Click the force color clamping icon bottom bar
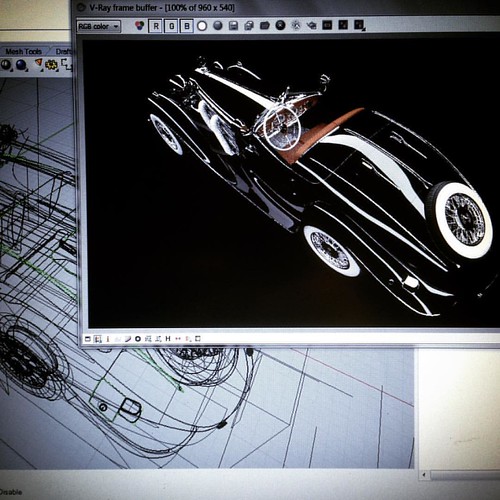The width and height of the screenshot is (500, 500). 97,339
